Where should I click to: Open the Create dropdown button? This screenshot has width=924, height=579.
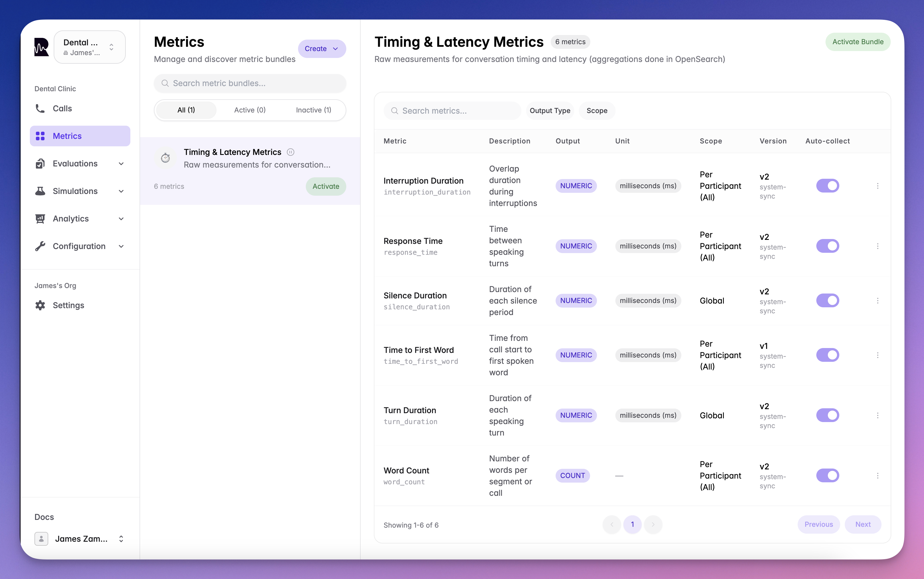coord(322,49)
